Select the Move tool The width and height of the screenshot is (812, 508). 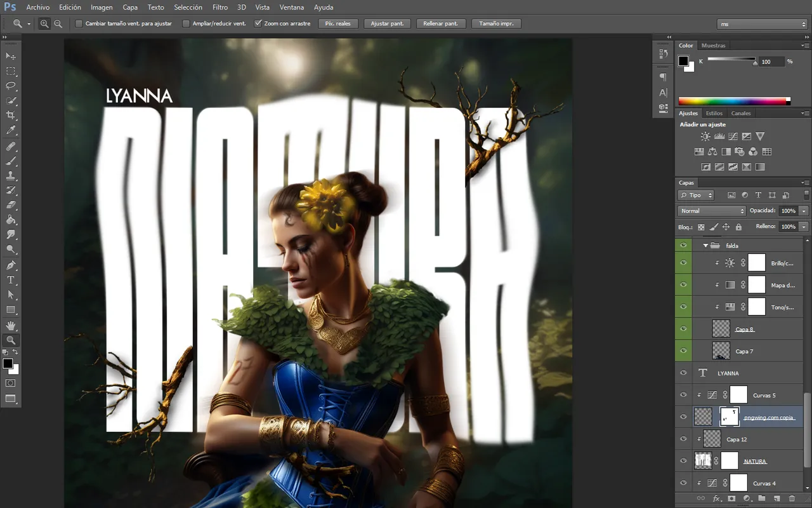coord(11,57)
